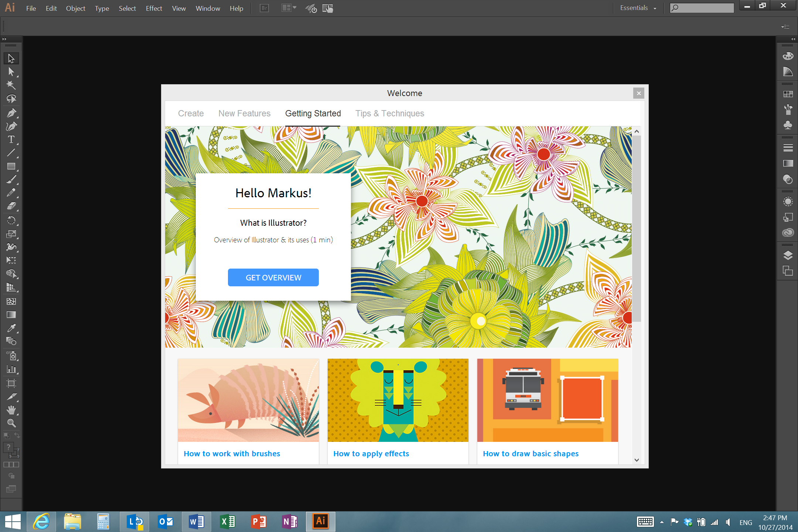This screenshot has height=532, width=798.
Task: Select the Eyedropper tool
Action: coord(11,328)
